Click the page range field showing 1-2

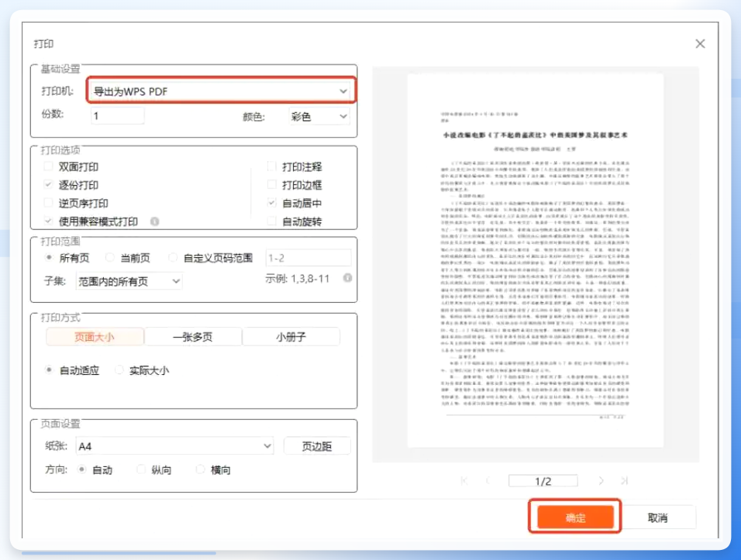point(308,258)
